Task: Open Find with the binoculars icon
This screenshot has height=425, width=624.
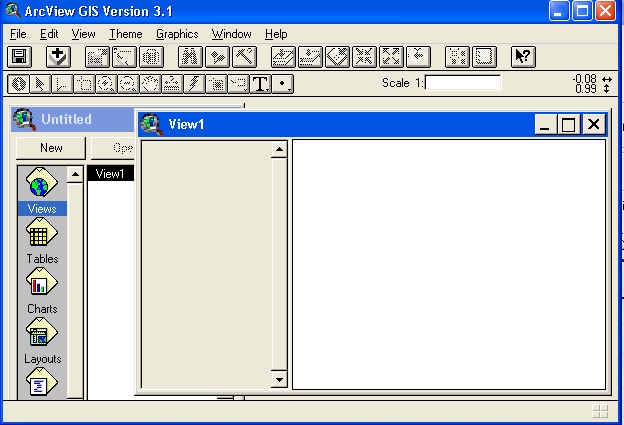Action: [x=190, y=57]
